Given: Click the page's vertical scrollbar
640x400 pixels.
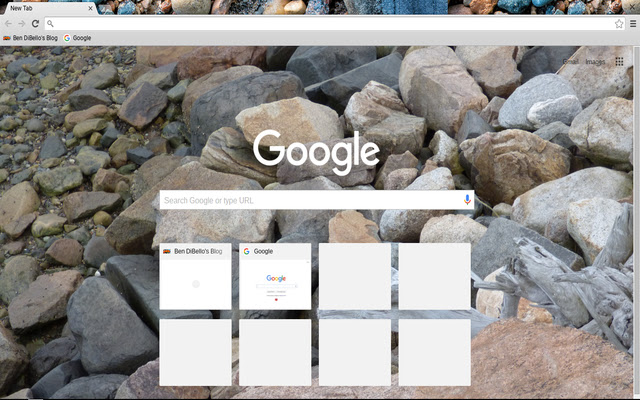Looking at the screenshot, I should tap(636, 222).
